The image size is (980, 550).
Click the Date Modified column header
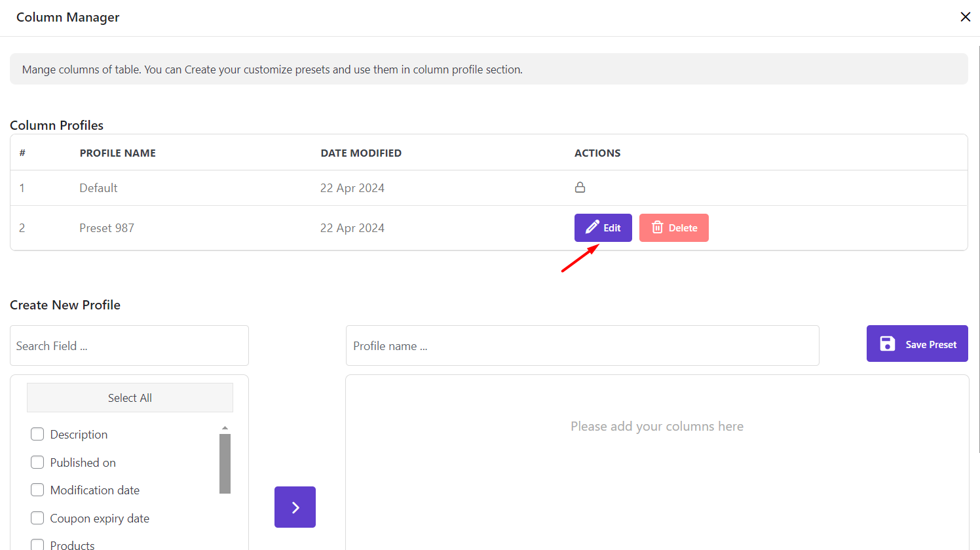pos(361,153)
